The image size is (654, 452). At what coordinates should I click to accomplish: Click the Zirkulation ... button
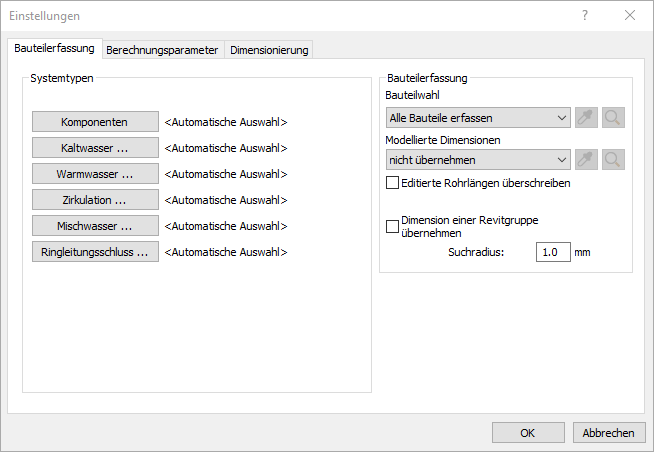[x=95, y=200]
